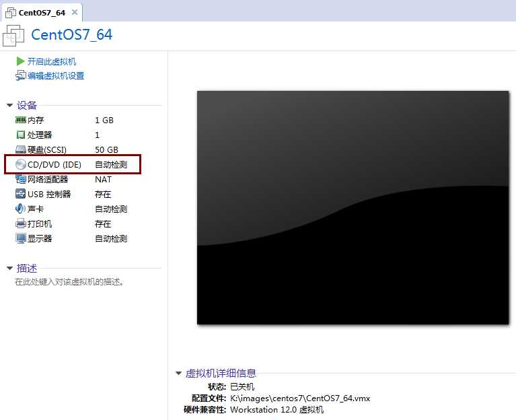The height and width of the screenshot is (420, 516).
Task: Click the memory chip icon
Action: pos(20,120)
